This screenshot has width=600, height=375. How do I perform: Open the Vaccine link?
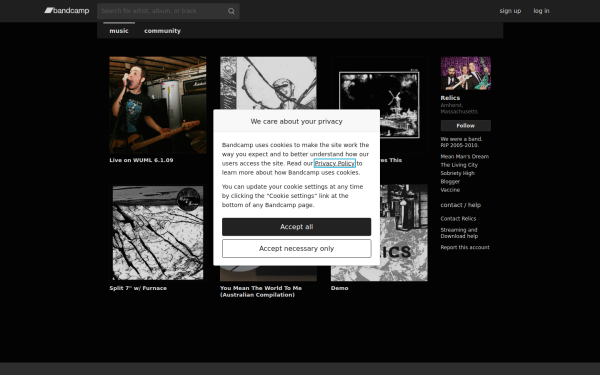450,190
